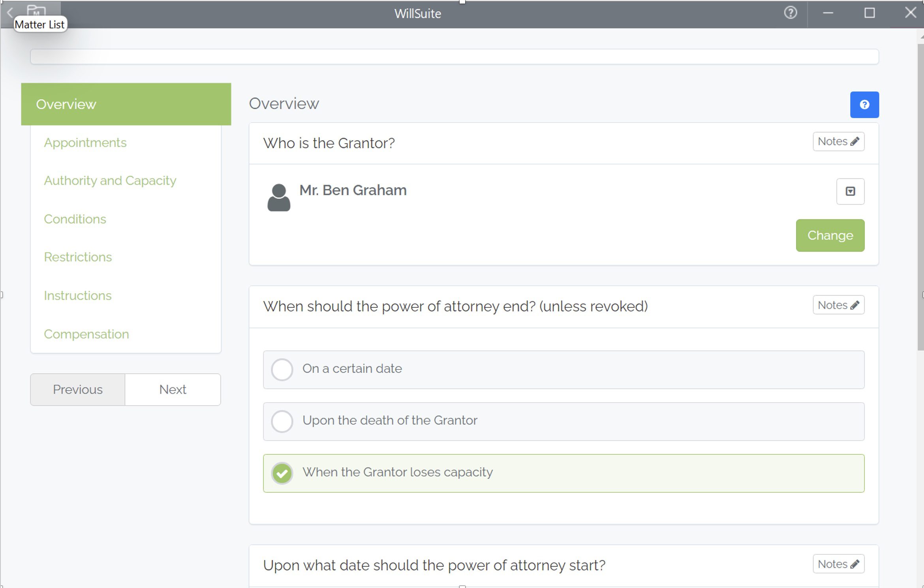This screenshot has height=588, width=924.
Task: Click the Previous button
Action: point(77,389)
